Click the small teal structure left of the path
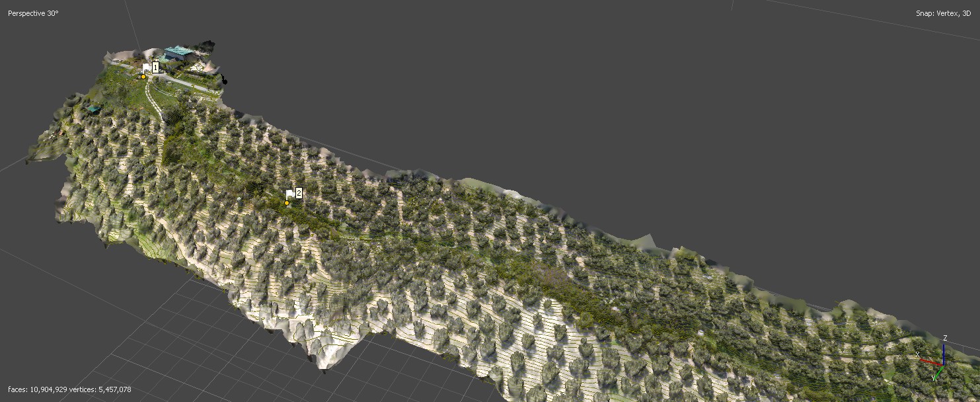980x402 pixels. click(x=93, y=108)
